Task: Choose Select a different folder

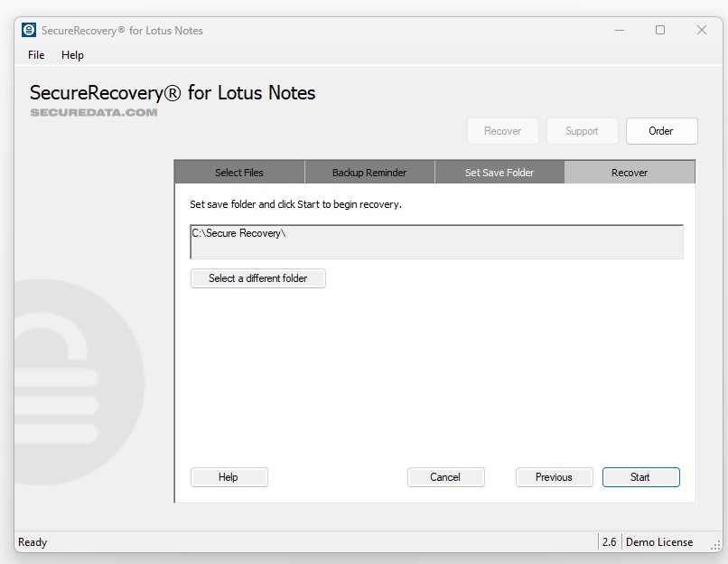Action: 257,277
